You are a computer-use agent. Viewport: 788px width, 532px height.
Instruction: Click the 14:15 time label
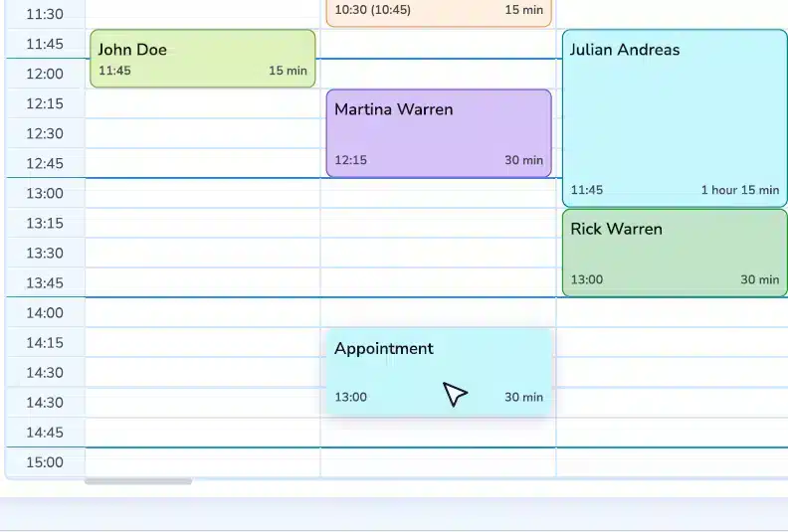[x=45, y=343]
